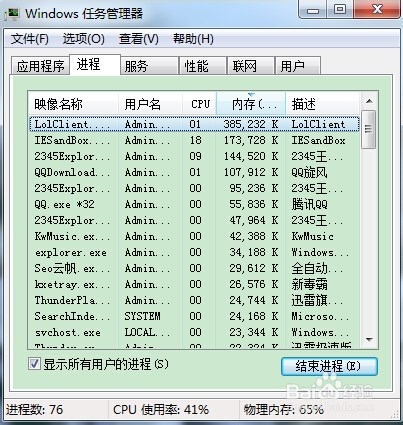Select the LolClient process row

[194, 124]
